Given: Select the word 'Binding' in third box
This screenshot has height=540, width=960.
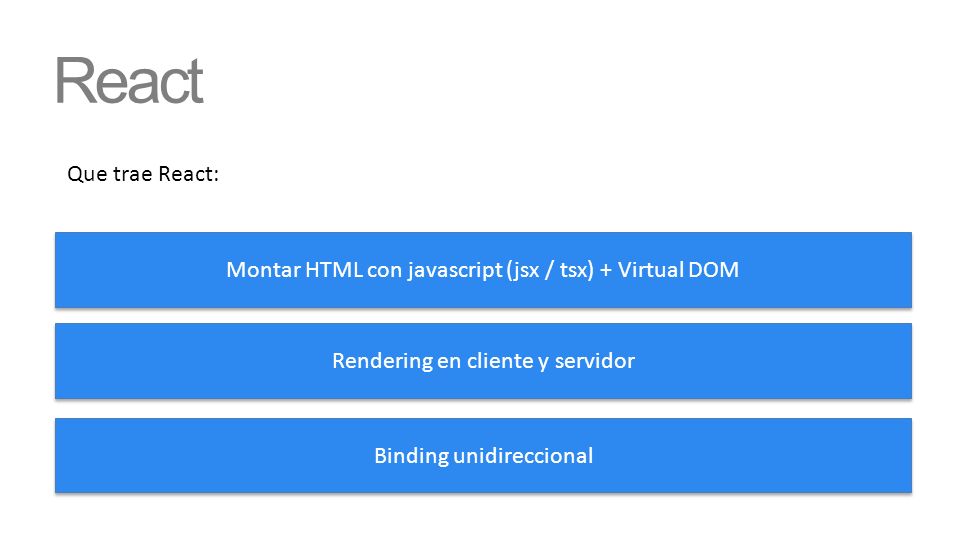Looking at the screenshot, I should pyautogui.click(x=411, y=456).
